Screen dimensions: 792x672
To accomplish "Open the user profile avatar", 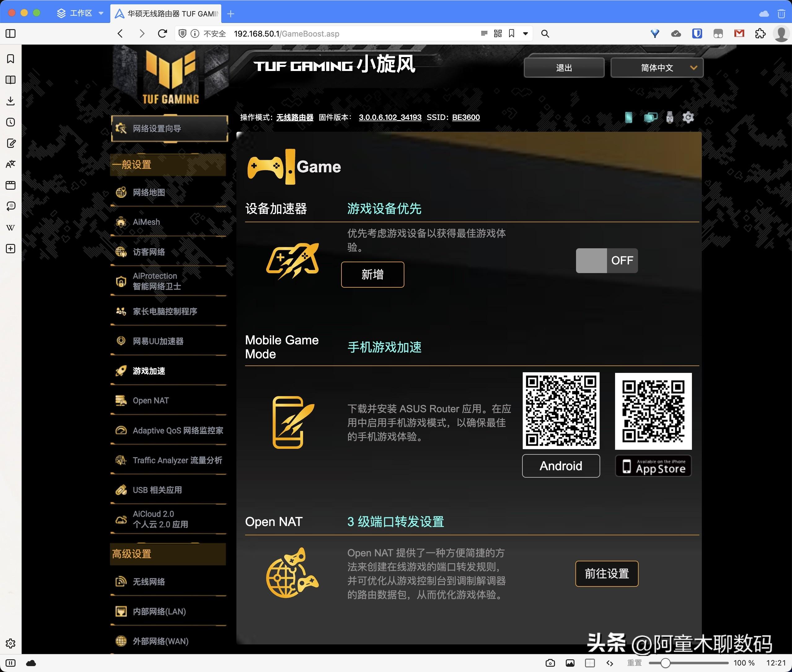I will coord(781,33).
